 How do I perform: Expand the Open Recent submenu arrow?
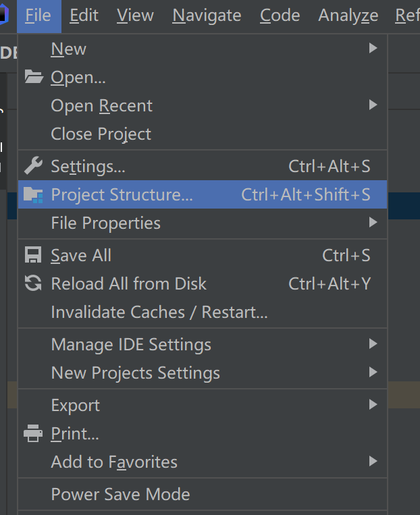point(373,105)
